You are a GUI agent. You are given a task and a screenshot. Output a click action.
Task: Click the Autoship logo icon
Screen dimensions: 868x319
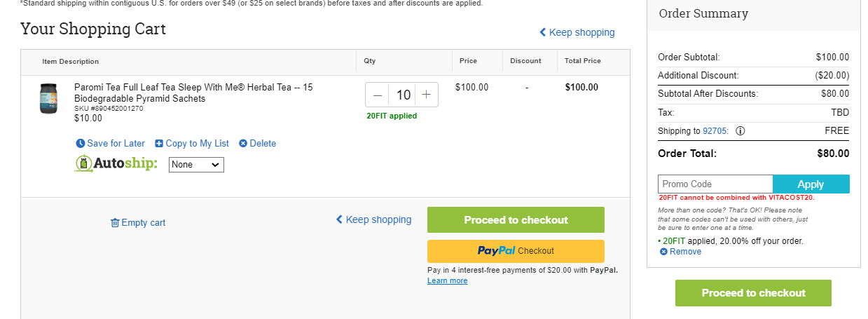click(x=85, y=164)
